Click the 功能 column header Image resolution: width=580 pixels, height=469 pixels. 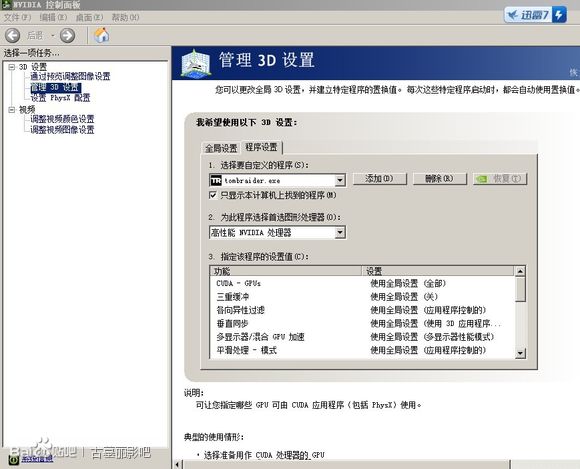pyautogui.click(x=286, y=271)
